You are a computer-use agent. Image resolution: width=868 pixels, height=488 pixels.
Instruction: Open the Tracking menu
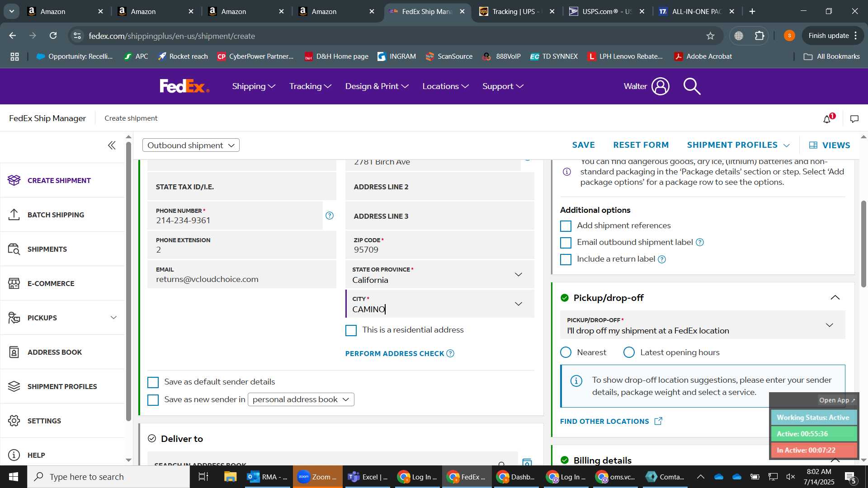click(310, 86)
